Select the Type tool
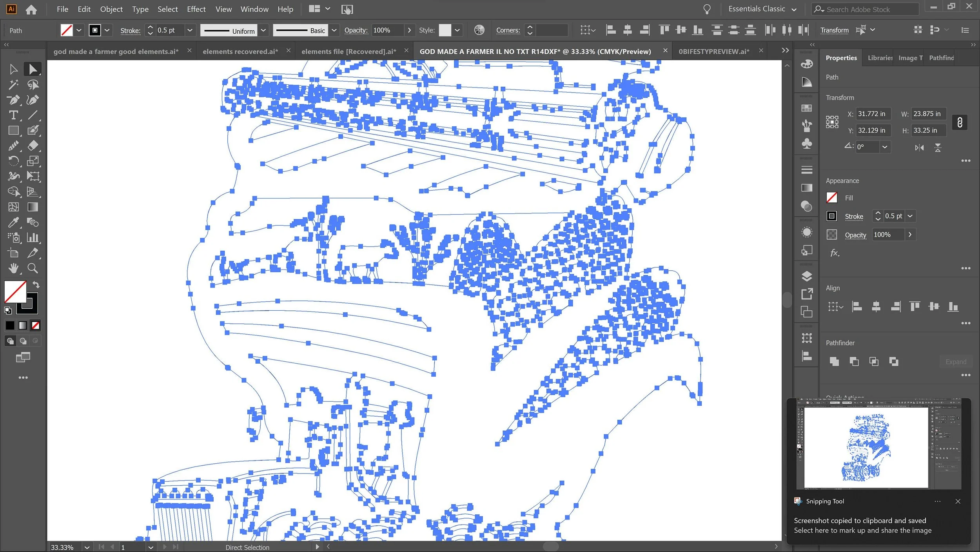This screenshot has width=980, height=552. point(13,115)
